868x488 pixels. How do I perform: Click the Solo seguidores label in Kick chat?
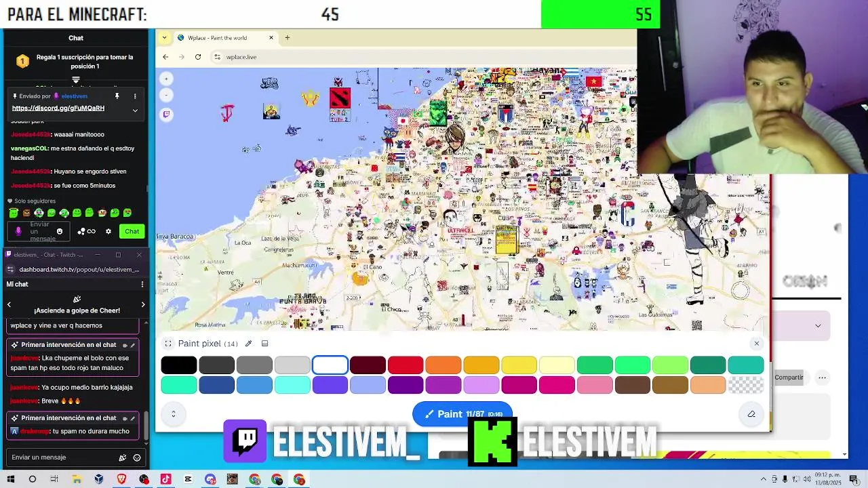35,201
